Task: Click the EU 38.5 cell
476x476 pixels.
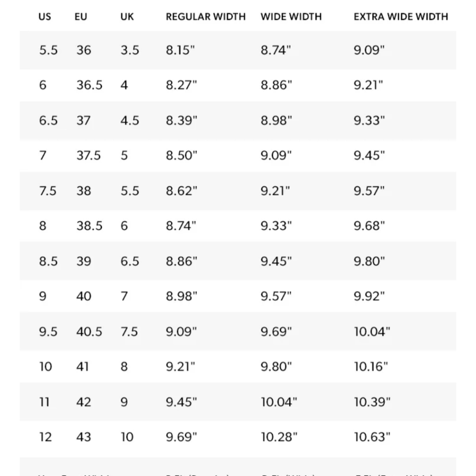Action: (89, 226)
